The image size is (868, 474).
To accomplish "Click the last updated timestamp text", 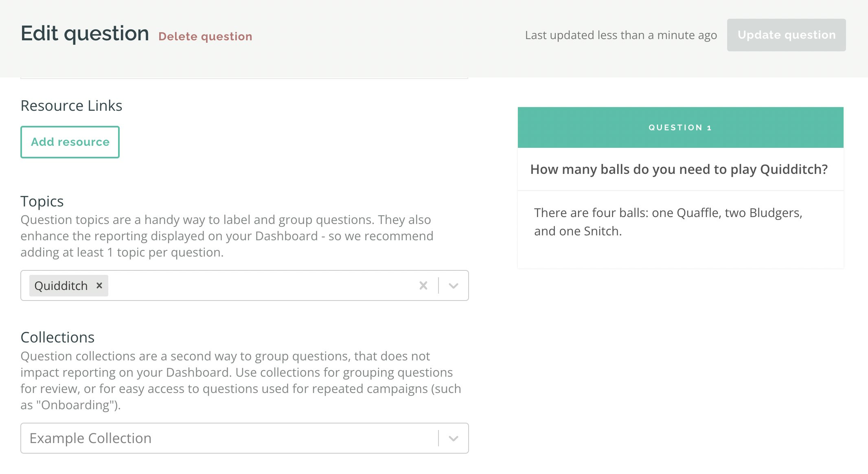I will pos(620,35).
